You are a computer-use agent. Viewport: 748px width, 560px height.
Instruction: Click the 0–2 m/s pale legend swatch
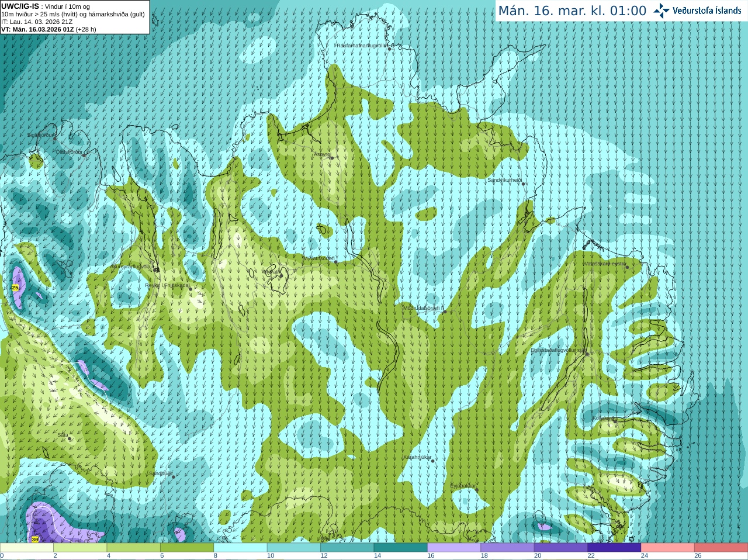[27, 548]
